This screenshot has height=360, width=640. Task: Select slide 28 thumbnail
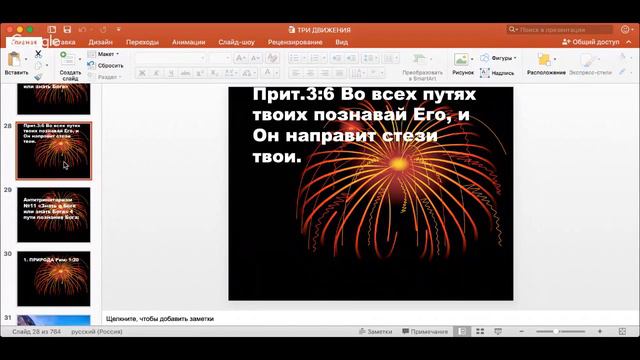coord(54,151)
